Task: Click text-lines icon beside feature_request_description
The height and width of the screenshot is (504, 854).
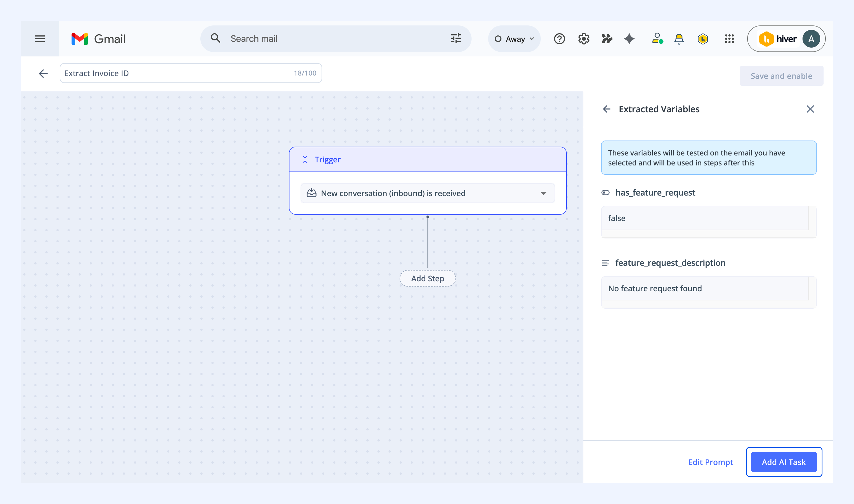Action: coord(605,263)
